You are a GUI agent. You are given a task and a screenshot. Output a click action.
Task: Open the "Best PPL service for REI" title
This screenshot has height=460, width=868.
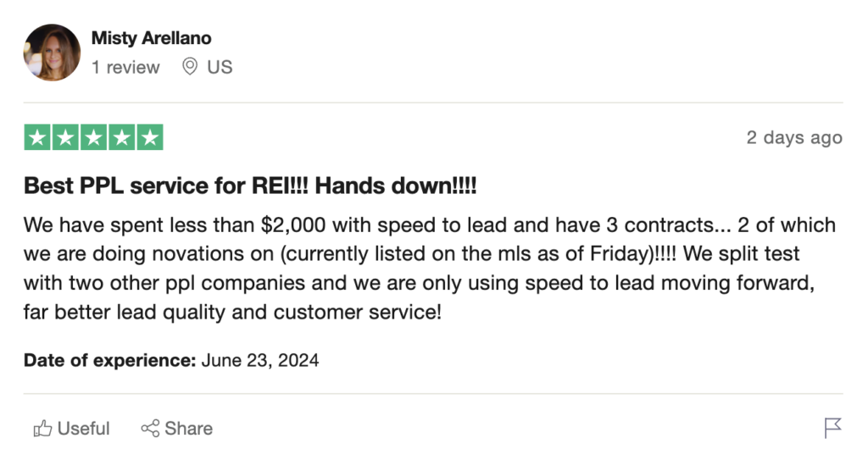(x=250, y=185)
